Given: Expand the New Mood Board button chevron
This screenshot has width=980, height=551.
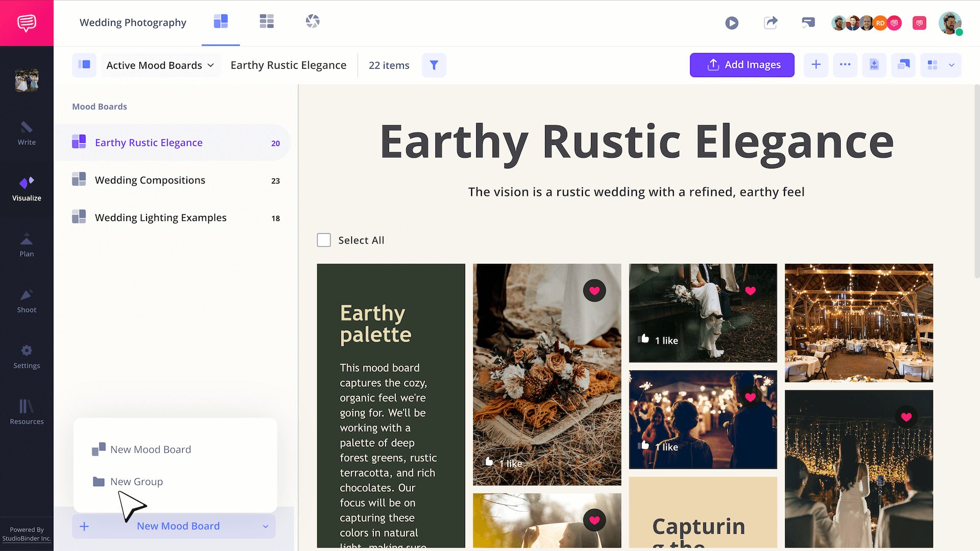Looking at the screenshot, I should point(265,527).
